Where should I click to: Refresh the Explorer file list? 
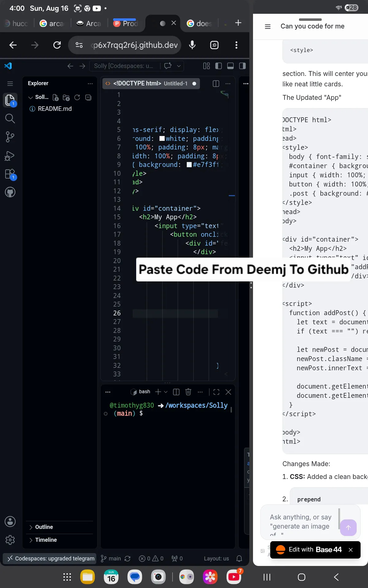click(x=77, y=97)
